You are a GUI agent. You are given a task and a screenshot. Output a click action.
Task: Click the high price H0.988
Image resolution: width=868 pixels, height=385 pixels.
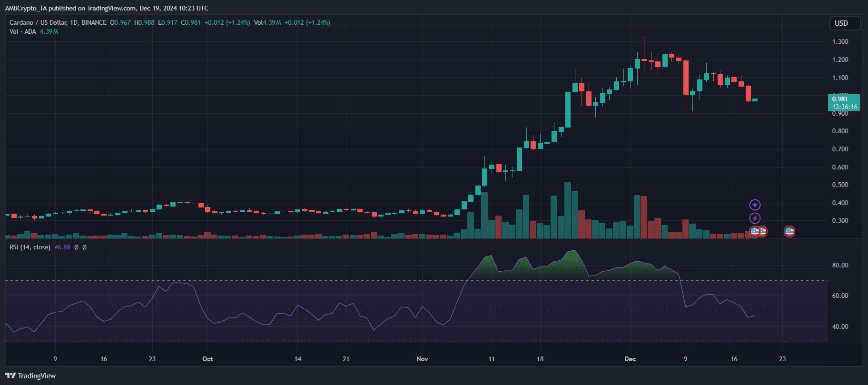click(144, 22)
